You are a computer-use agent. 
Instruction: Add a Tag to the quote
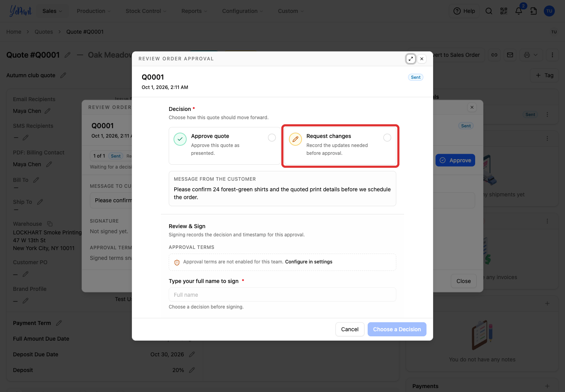point(545,75)
